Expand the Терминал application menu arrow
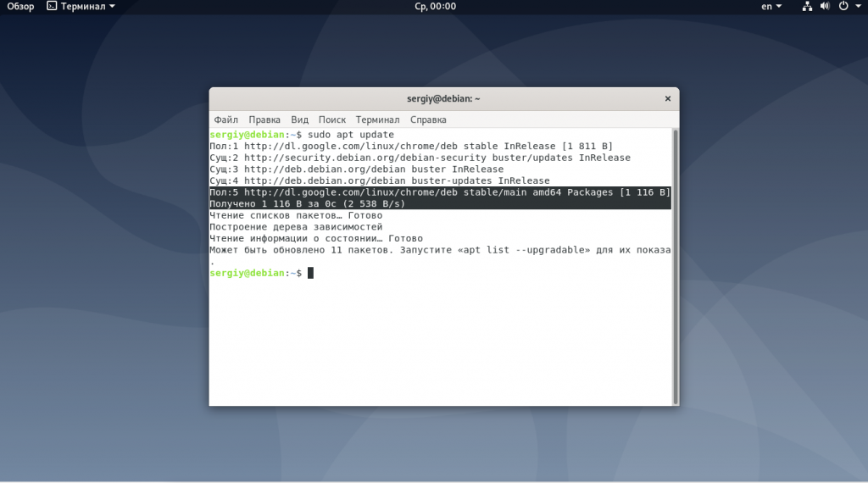Viewport: 868px width, 483px height. [x=113, y=7]
